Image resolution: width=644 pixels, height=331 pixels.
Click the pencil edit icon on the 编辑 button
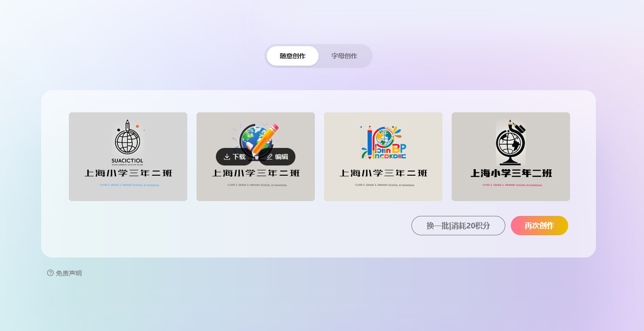(270, 157)
